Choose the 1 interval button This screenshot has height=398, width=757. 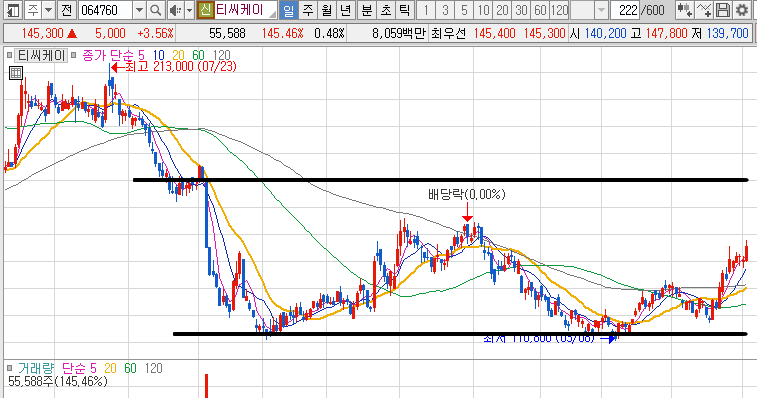point(426,10)
